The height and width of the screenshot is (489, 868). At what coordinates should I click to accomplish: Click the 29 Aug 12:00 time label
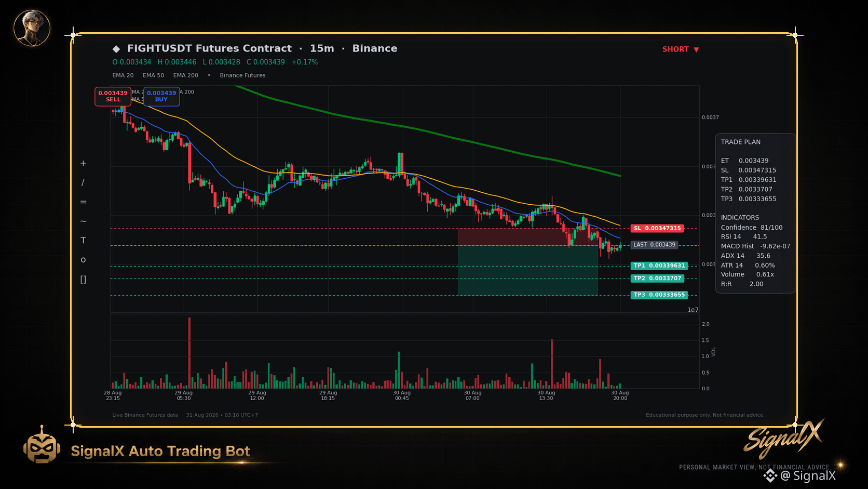[257, 395]
